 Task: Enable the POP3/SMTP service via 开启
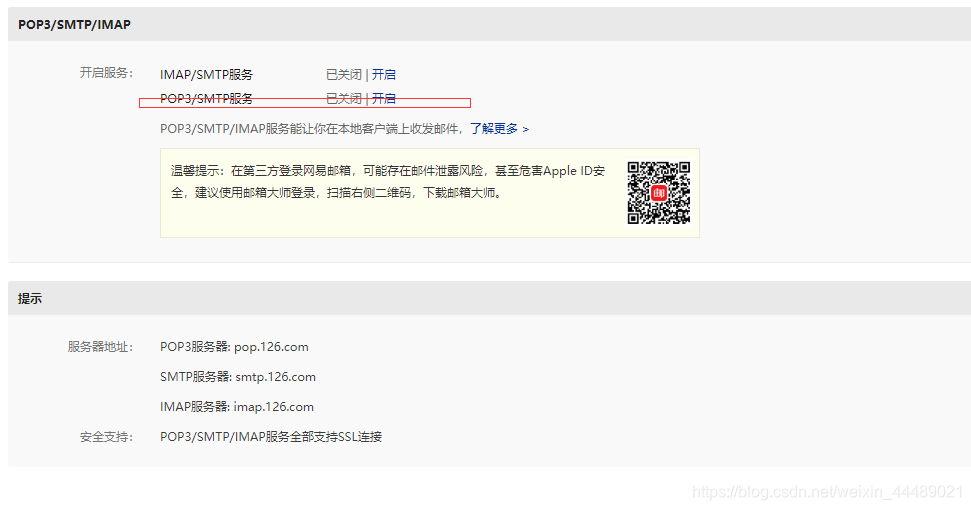pyautogui.click(x=383, y=98)
